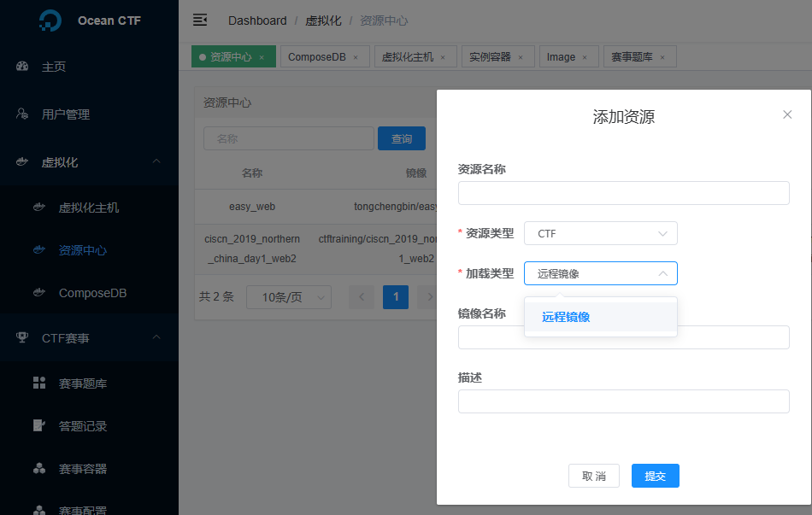This screenshot has width=812, height=515.
Task: Select the ComposeDB sidebar icon
Action: coord(39,292)
